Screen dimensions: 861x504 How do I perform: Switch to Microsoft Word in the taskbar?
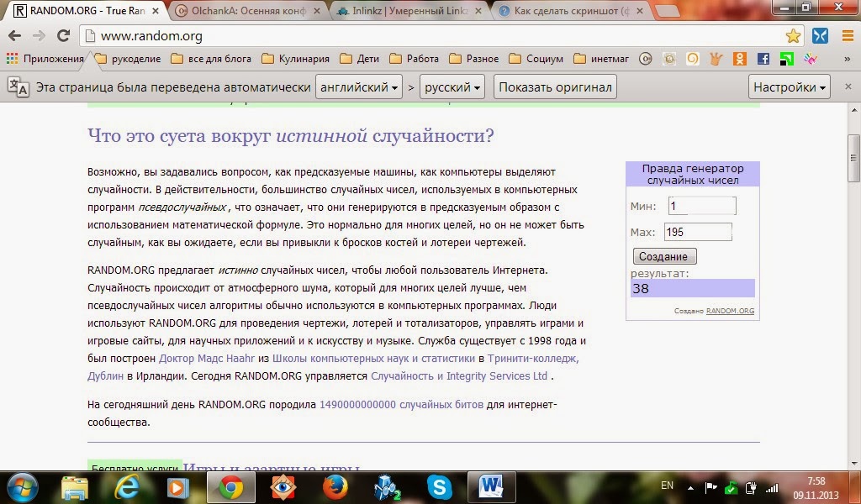pos(491,487)
